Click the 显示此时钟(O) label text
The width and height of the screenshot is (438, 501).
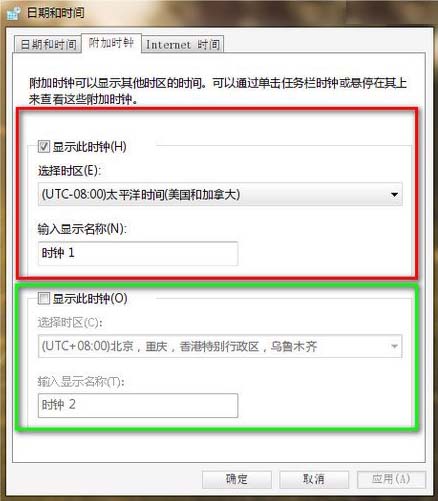click(x=90, y=298)
